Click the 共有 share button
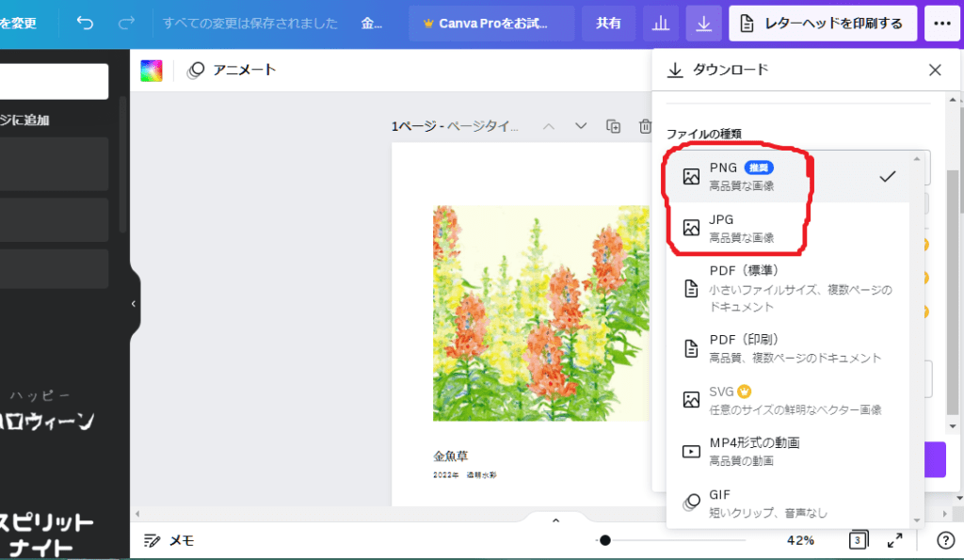This screenshot has width=964, height=560. coord(608,24)
